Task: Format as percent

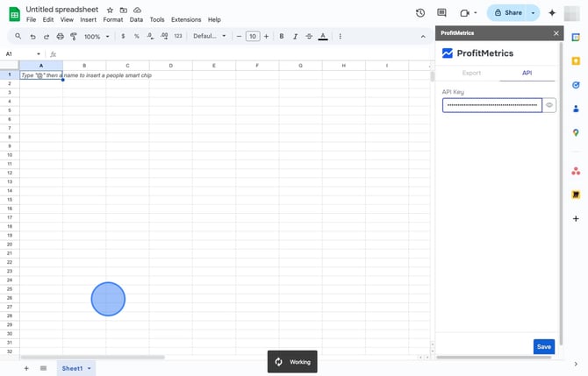Action: pos(137,36)
